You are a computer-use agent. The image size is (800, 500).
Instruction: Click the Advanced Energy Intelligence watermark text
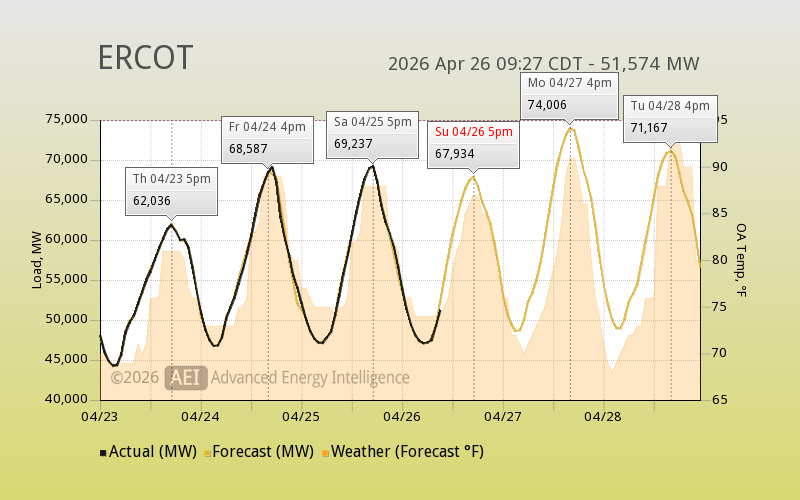pyautogui.click(x=310, y=377)
